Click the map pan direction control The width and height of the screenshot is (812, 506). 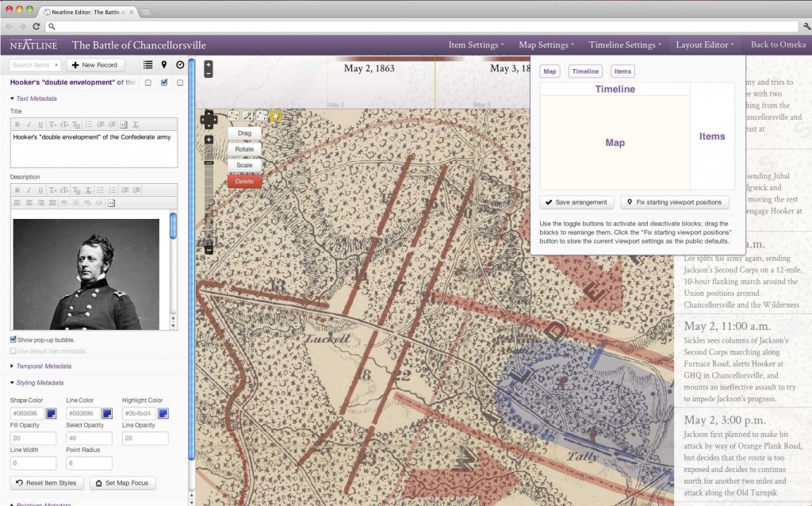click(209, 120)
